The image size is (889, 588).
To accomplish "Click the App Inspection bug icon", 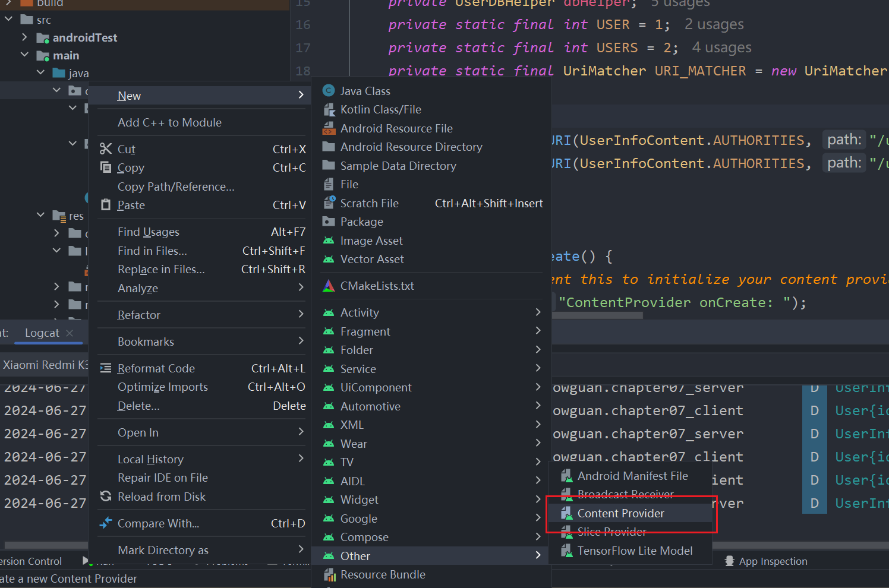I will (x=730, y=561).
